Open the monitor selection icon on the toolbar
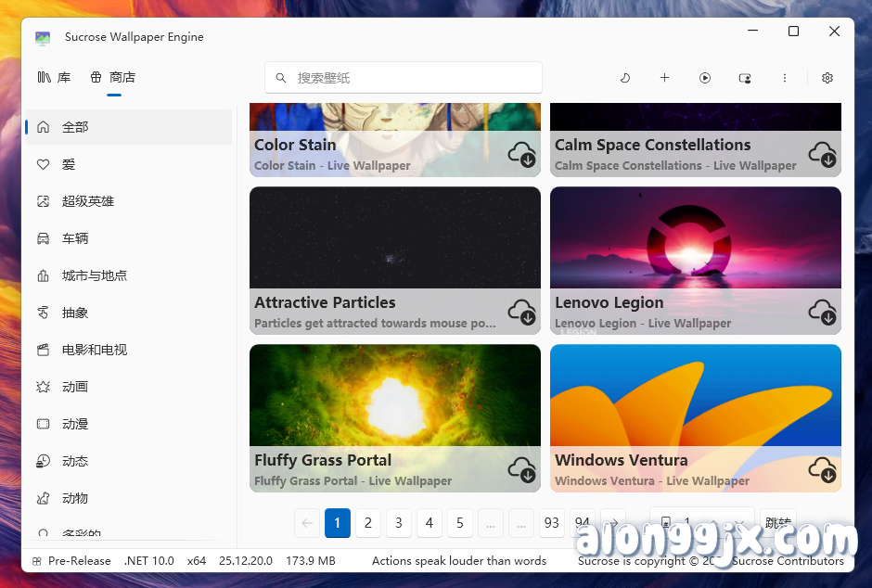This screenshot has height=588, width=872. click(745, 78)
